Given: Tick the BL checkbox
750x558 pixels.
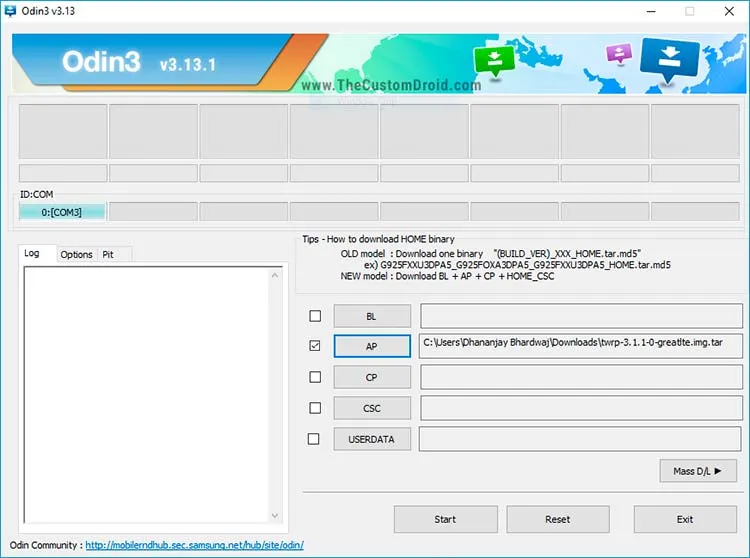Looking at the screenshot, I should click(x=315, y=316).
